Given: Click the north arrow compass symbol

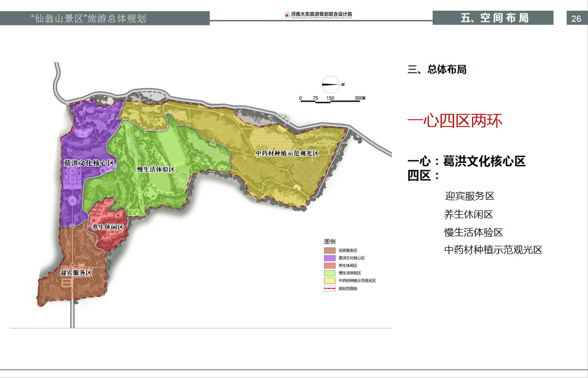Looking at the screenshot, I should coord(333,84).
